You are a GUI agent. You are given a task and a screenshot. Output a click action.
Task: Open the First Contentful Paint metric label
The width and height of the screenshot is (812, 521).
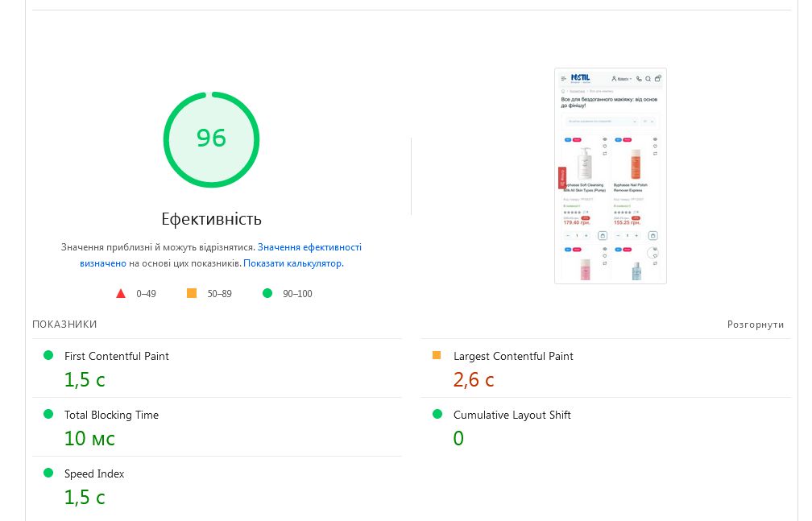pos(117,356)
